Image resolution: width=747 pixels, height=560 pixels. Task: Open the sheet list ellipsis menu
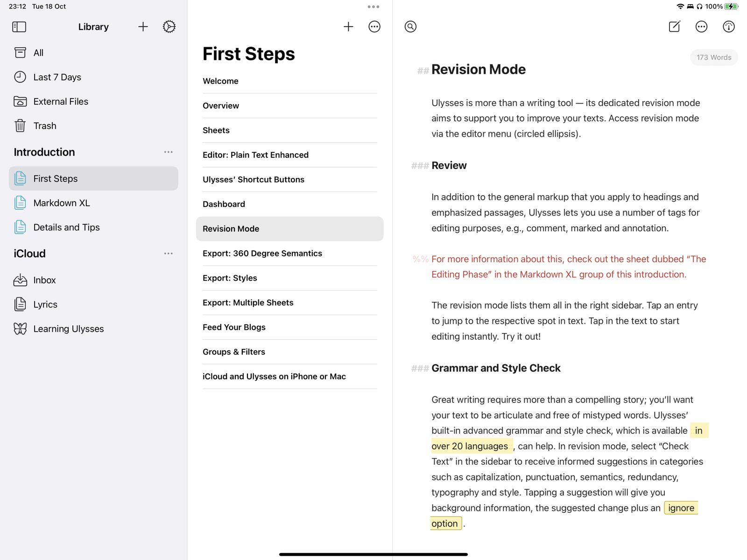pos(374,27)
